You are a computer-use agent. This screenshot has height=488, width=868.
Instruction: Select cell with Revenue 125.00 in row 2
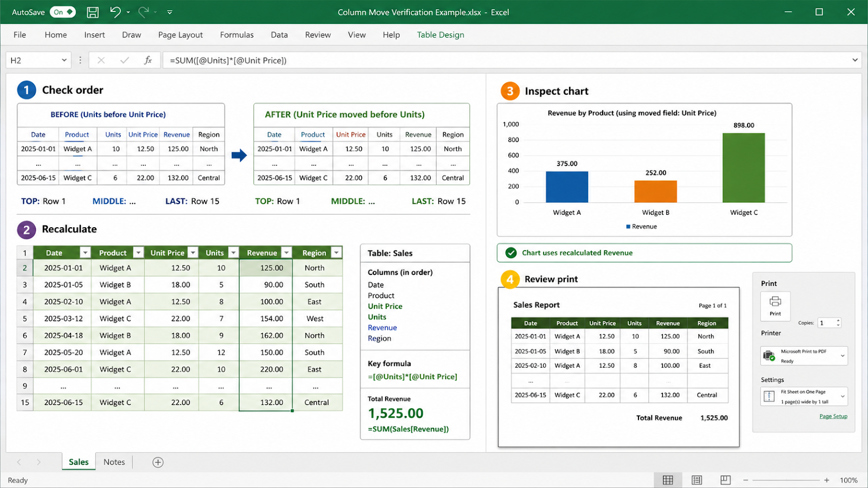[266, 268]
